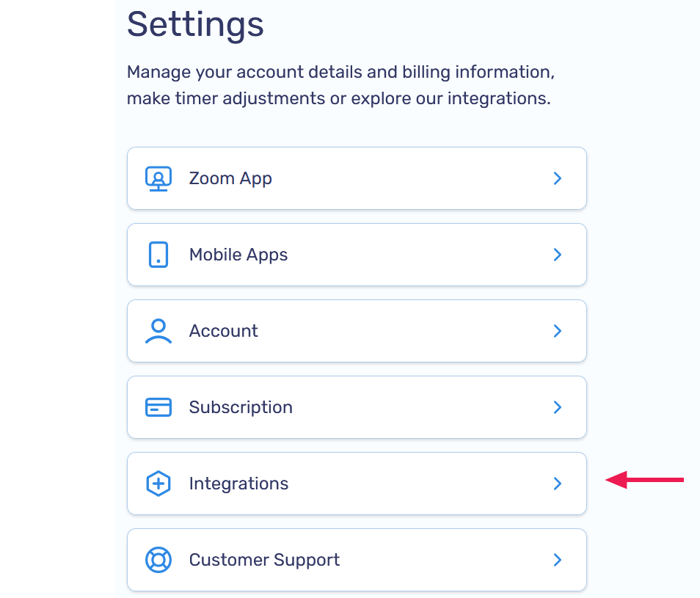This screenshot has height=598, width=700.
Task: Expand the Subscription section chevron
Action: pyautogui.click(x=557, y=406)
